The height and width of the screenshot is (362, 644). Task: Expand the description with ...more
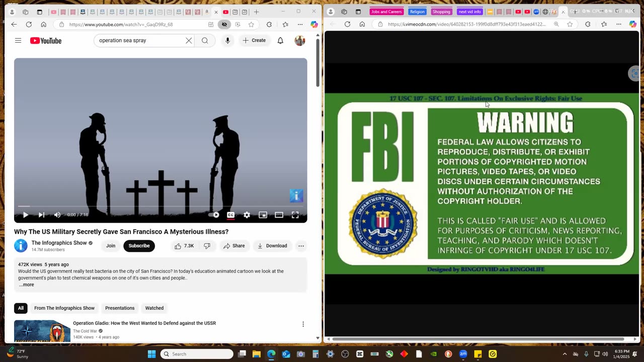point(27,285)
